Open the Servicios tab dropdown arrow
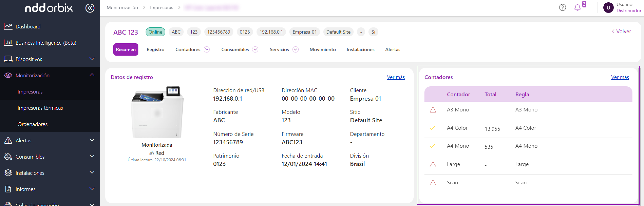This screenshot has width=644, height=206. tap(295, 49)
